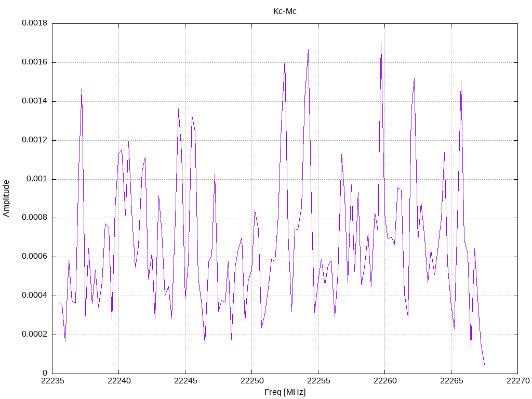Click the y-axis origin label 0
The image size is (532, 399).
pos(45,373)
